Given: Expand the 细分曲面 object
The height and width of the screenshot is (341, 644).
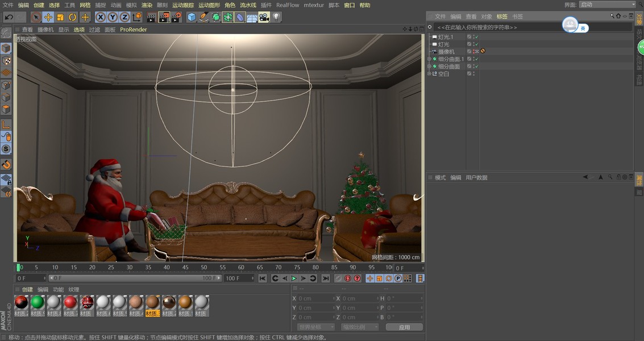Looking at the screenshot, I should coord(429,66).
